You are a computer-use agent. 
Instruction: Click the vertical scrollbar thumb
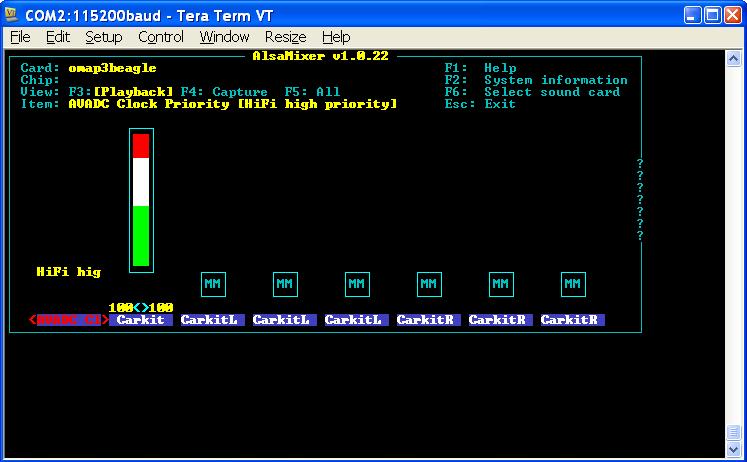[x=734, y=433]
